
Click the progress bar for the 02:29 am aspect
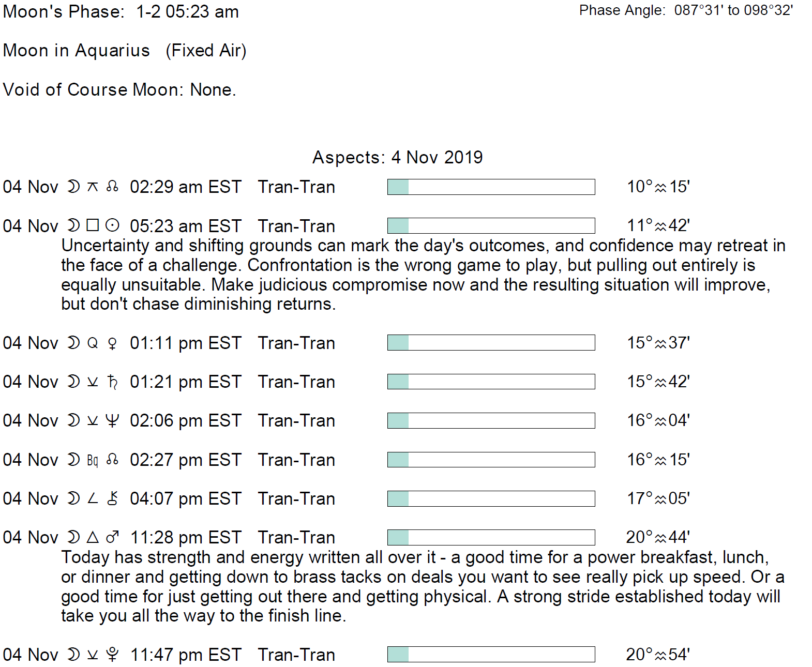click(x=491, y=187)
